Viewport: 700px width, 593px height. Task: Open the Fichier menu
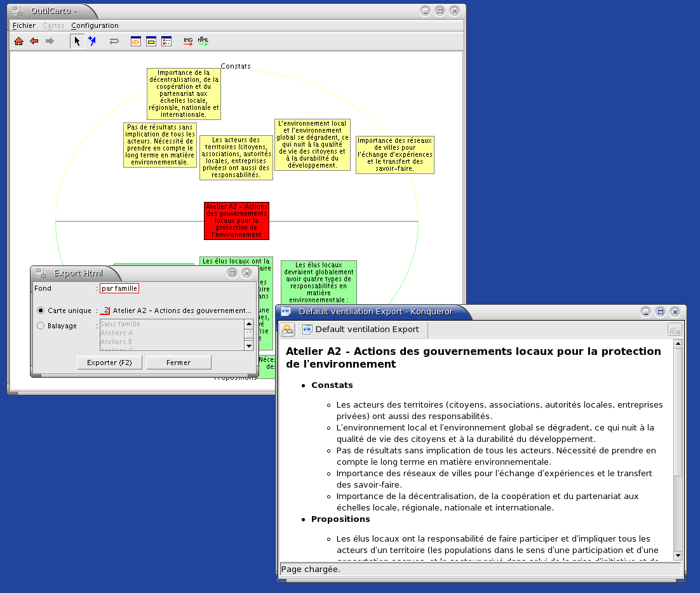(24, 25)
